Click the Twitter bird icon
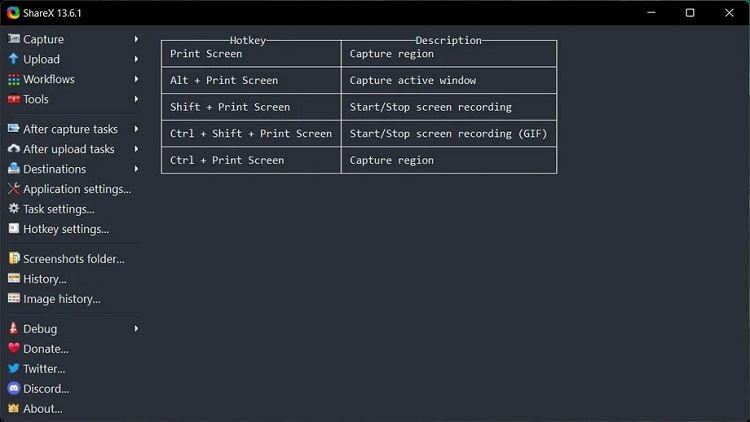Screen dimensions: 750x422 click(14, 368)
